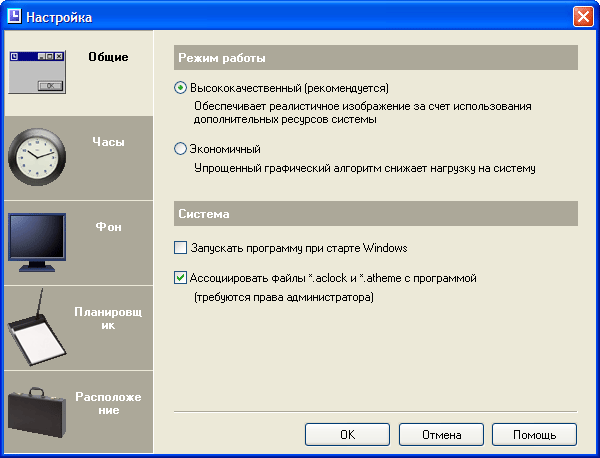This screenshot has height=458, width=600.
Task: Click the Отмена button
Action: [x=441, y=435]
